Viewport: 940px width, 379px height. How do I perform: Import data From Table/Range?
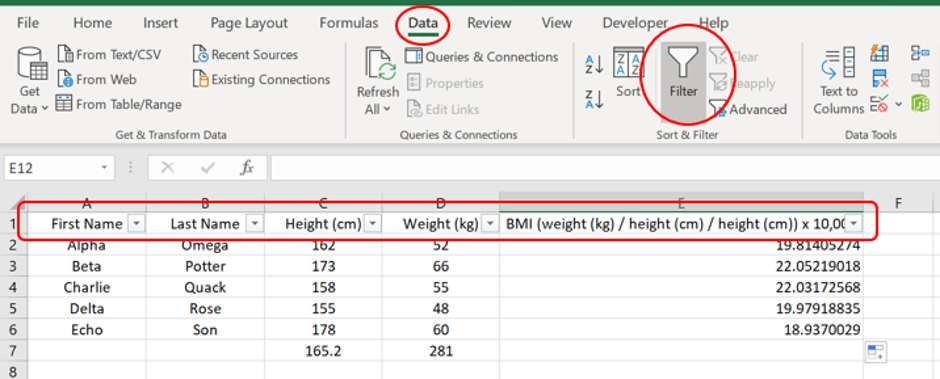(x=119, y=104)
